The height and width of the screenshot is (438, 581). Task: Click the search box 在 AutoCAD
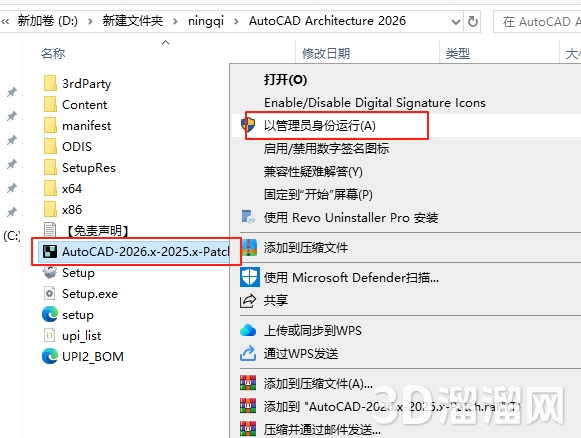(x=537, y=22)
